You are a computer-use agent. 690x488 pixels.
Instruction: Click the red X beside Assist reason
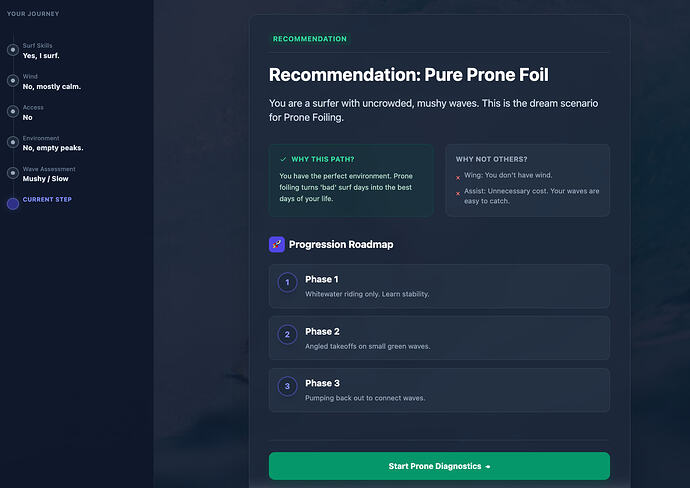[x=458, y=192]
